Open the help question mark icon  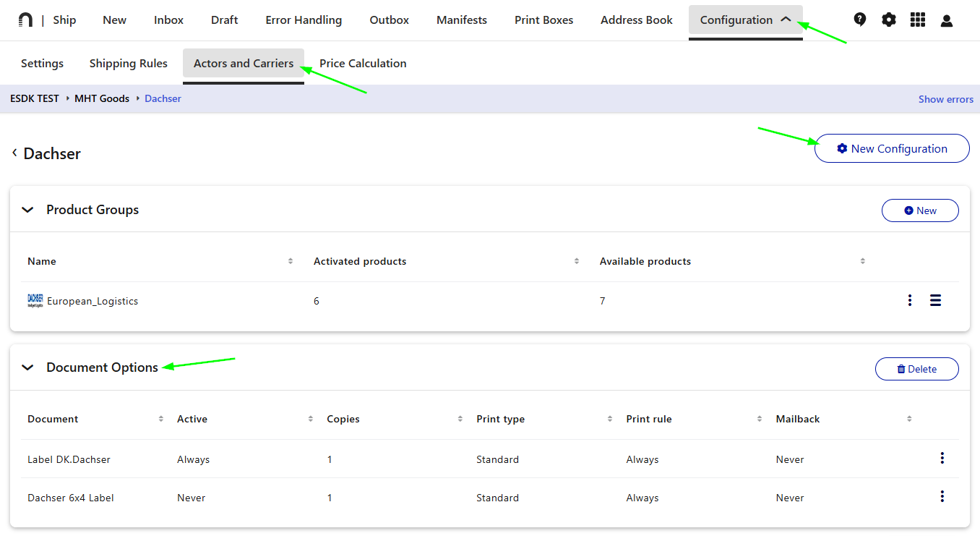[x=859, y=20]
